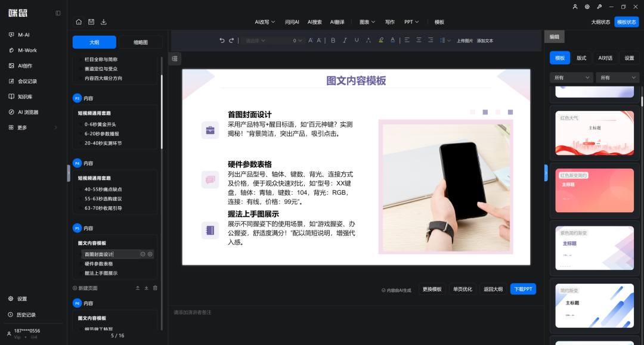Switch to 大纲状态 mode
This screenshot has width=644, height=345.
(600, 22)
